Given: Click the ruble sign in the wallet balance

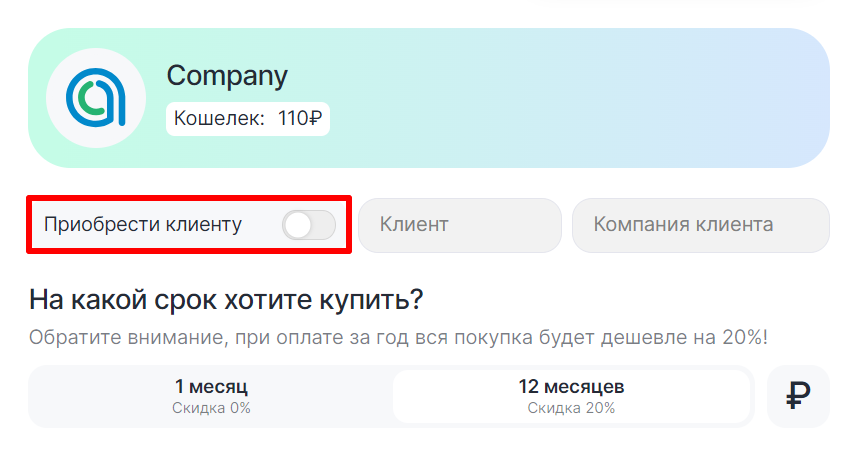Looking at the screenshot, I should click(316, 118).
